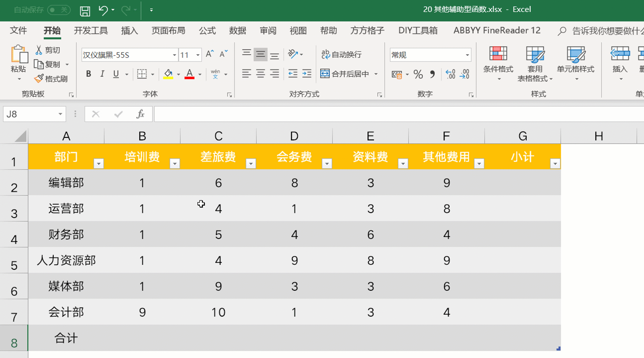The height and width of the screenshot is (358, 644).
Task: Click the Undo arrow icon
Action: (103, 10)
